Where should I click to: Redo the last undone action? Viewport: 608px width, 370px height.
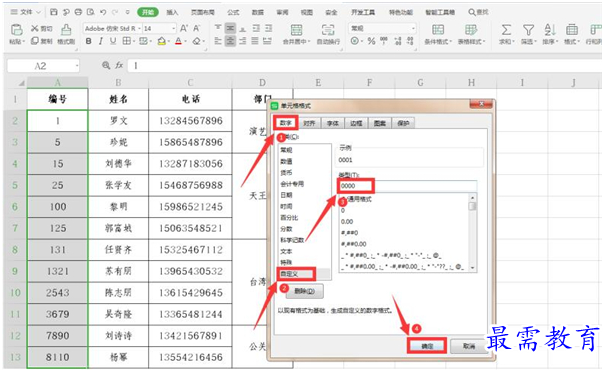tap(115, 12)
